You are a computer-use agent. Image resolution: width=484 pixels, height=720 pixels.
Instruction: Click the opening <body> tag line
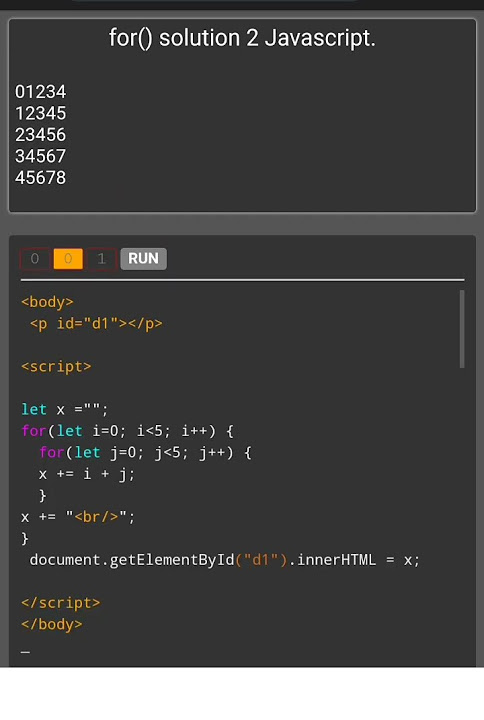click(47, 302)
